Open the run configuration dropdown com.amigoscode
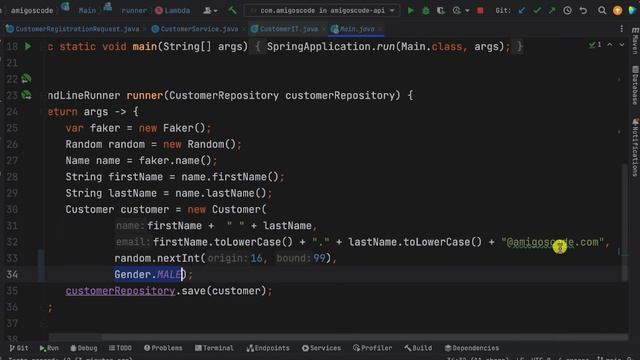Image resolution: width=640 pixels, height=360 pixels. point(322,10)
